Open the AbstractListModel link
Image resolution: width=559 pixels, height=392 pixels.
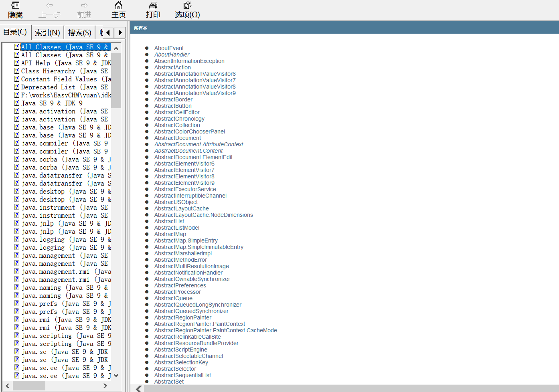click(176, 228)
